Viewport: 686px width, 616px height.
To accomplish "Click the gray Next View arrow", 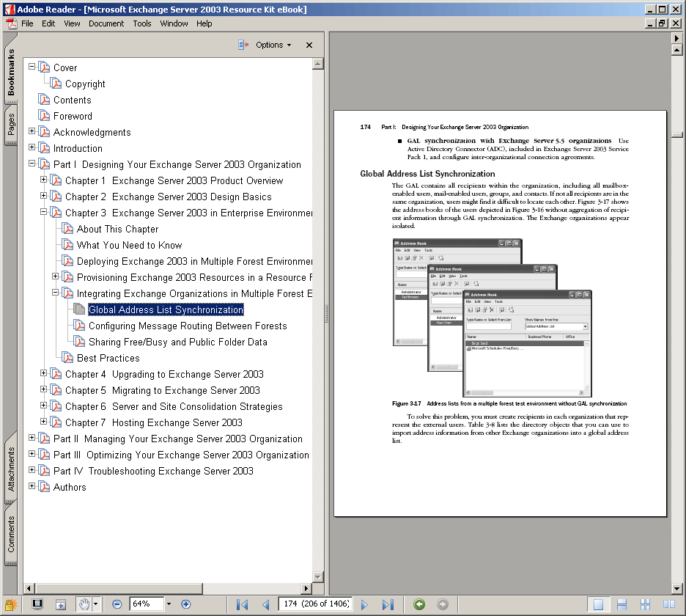I will tap(443, 604).
